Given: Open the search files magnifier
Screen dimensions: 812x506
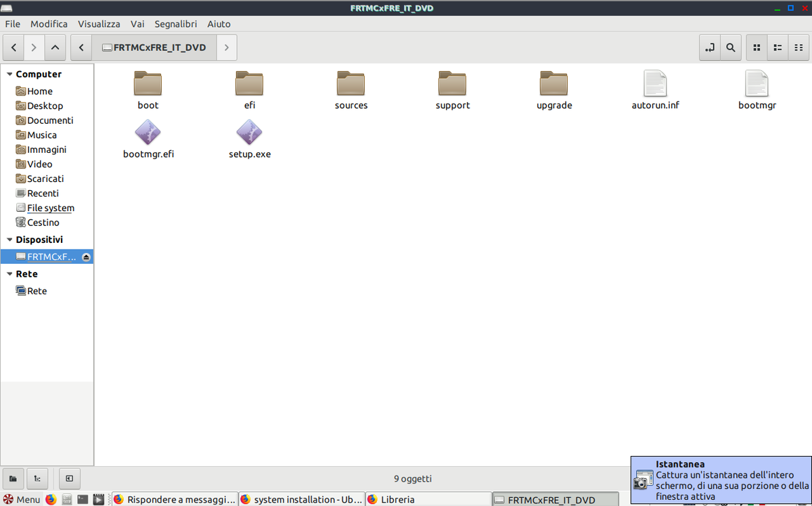Looking at the screenshot, I should point(730,48).
